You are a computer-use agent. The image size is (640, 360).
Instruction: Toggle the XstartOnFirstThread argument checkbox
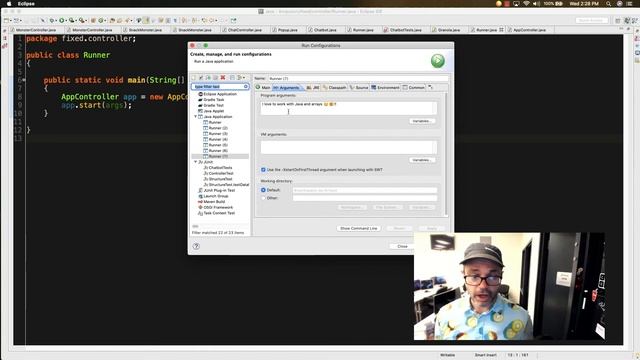click(x=263, y=170)
